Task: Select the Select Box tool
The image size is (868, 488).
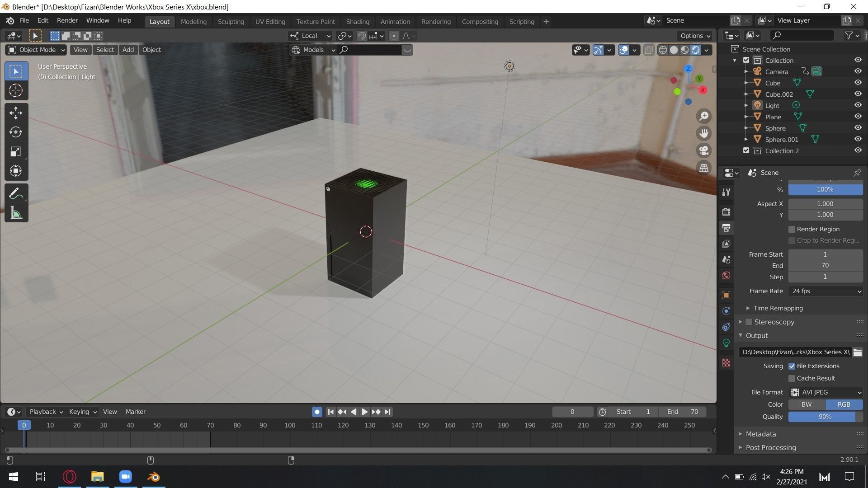Action: (16, 71)
